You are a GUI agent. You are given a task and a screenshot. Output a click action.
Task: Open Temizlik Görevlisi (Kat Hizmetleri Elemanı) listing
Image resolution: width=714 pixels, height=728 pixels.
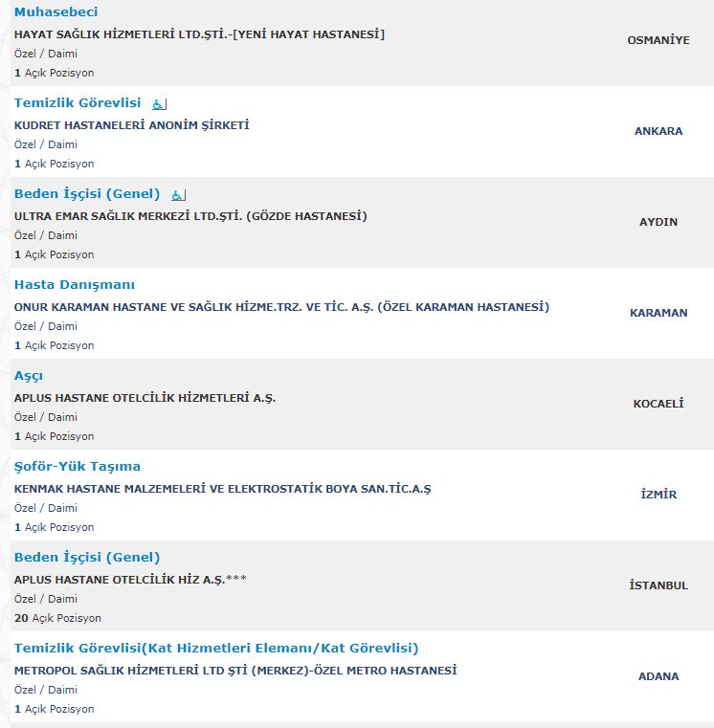coord(216,649)
